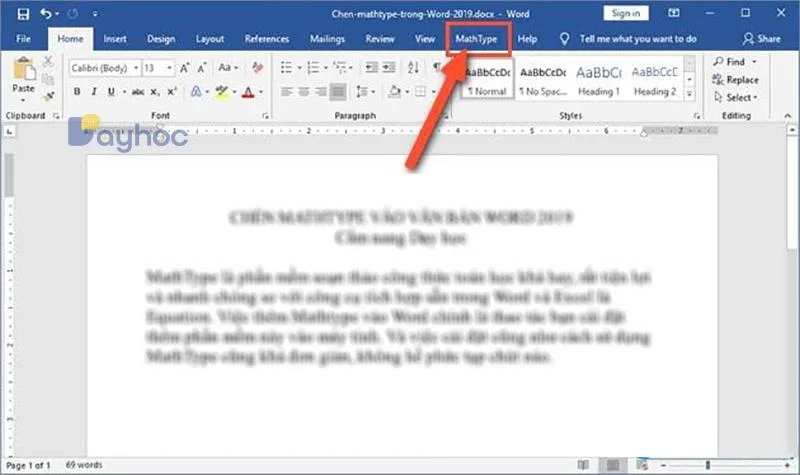Toggle Bold formatting

click(x=77, y=92)
